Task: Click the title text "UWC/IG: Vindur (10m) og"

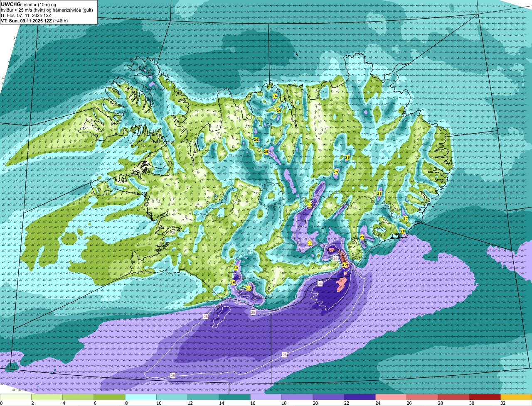Action: point(29,4)
